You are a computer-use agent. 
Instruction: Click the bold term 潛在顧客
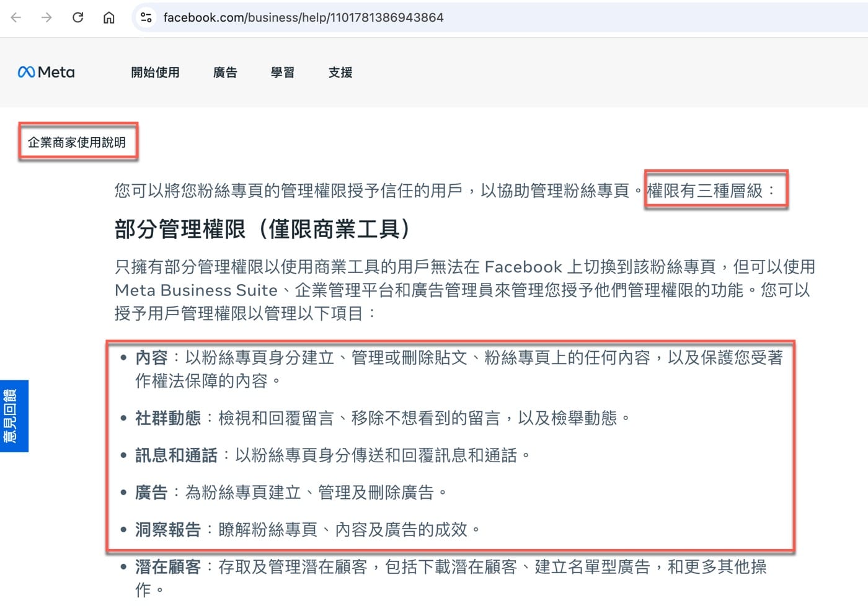[x=168, y=567]
